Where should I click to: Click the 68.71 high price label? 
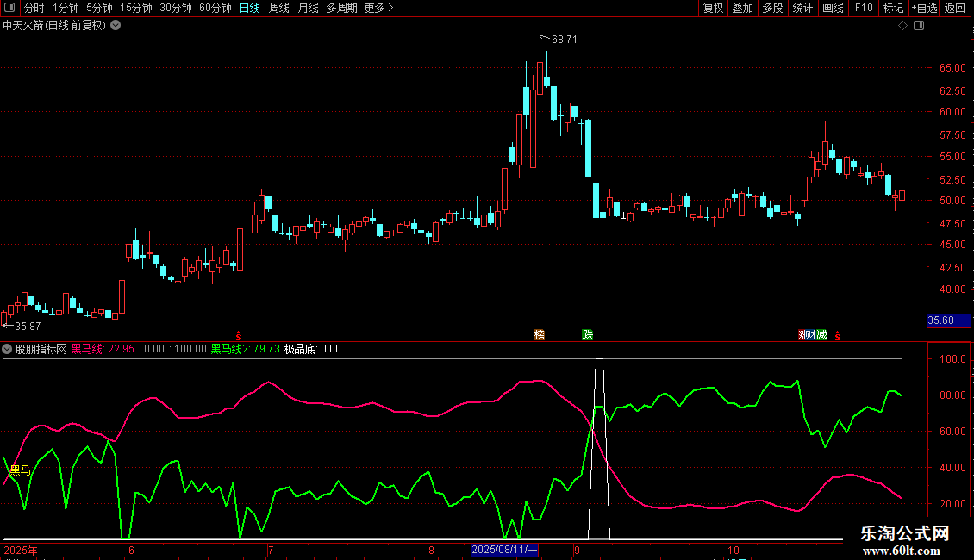point(564,39)
